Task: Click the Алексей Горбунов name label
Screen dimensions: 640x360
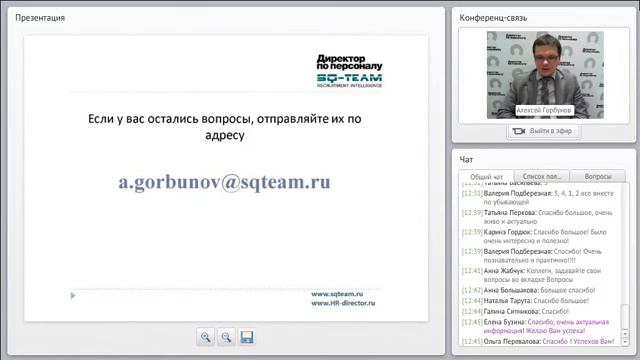Action: point(544,110)
